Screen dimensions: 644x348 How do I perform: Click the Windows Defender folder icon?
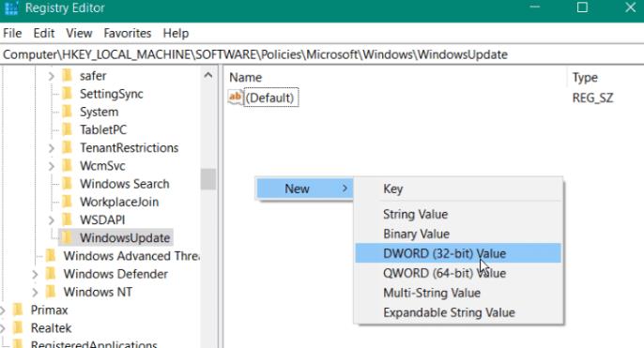[51, 274]
